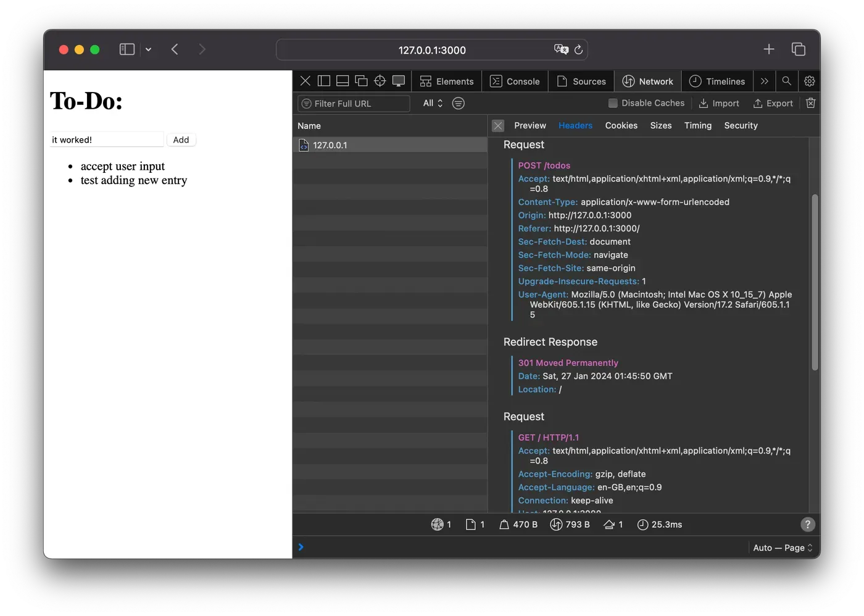Image resolution: width=864 pixels, height=616 pixels.
Task: Open a new tab with plus
Action: coord(769,49)
